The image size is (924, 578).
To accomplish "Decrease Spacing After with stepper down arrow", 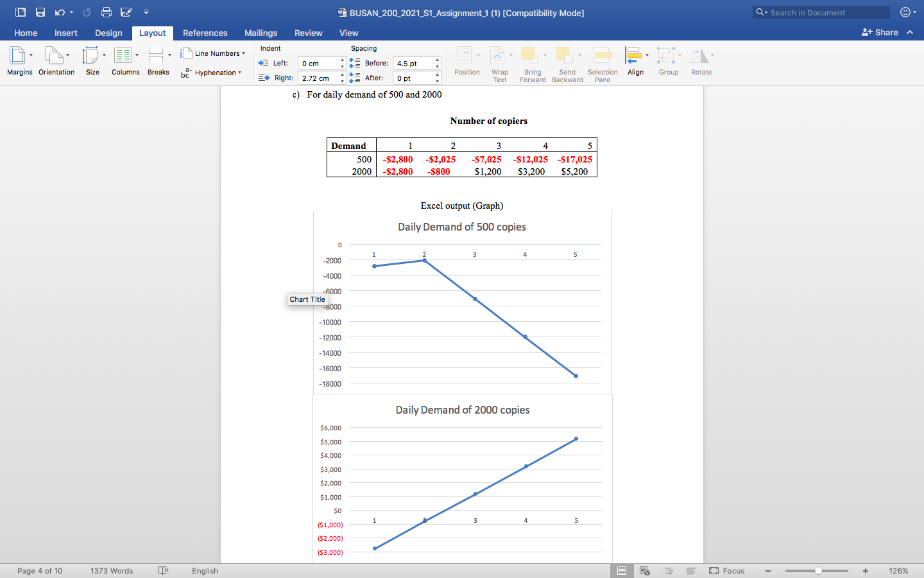I will [437, 82].
